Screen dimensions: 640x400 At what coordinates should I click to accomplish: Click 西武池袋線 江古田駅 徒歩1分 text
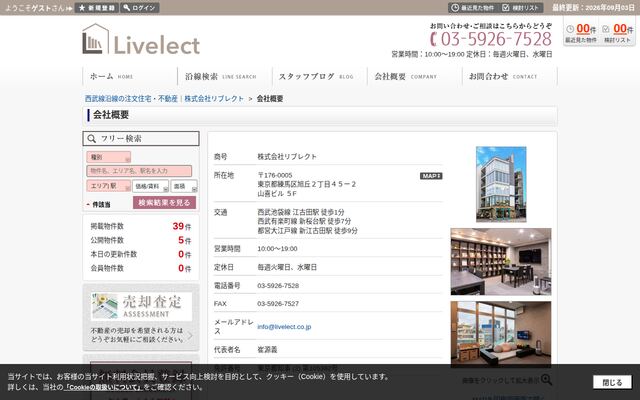coord(301,212)
